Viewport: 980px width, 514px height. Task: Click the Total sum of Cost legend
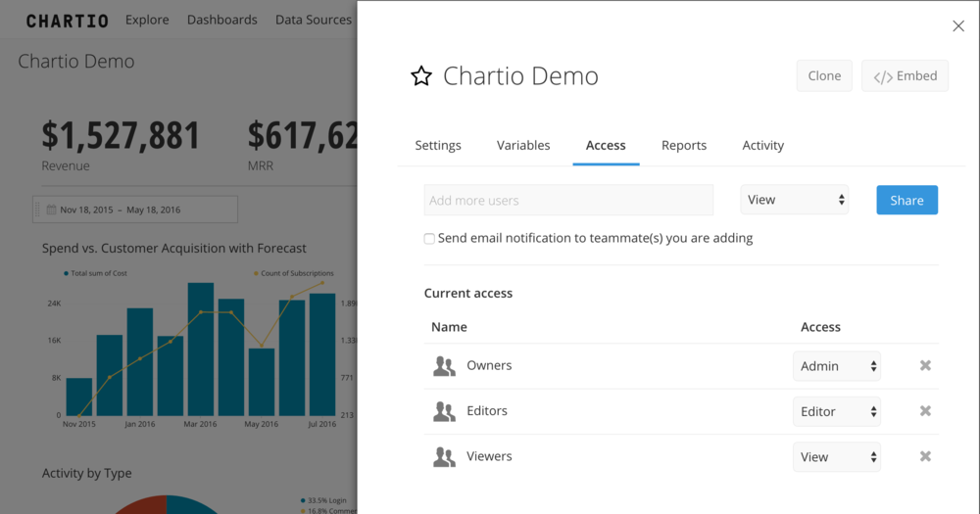click(x=96, y=273)
